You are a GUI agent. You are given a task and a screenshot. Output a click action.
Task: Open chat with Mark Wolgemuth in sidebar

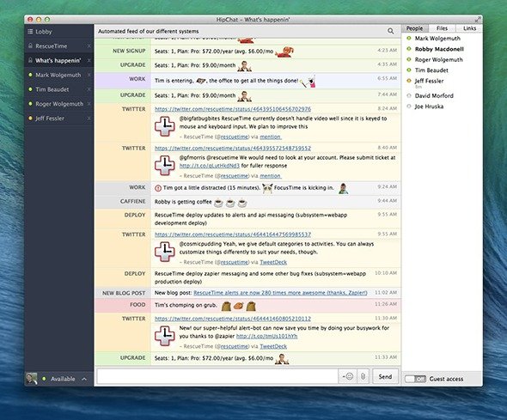click(58, 75)
